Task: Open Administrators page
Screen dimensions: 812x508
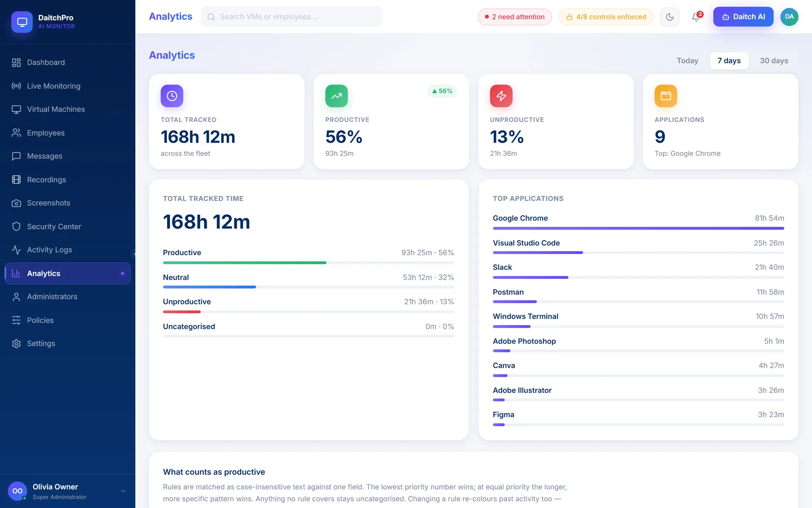Action: [x=67, y=296]
